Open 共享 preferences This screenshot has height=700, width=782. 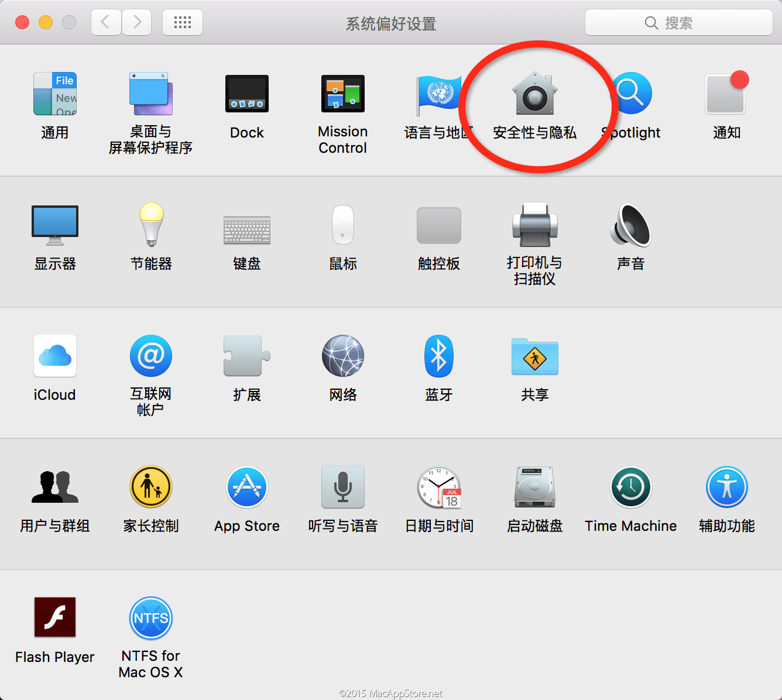point(534,356)
